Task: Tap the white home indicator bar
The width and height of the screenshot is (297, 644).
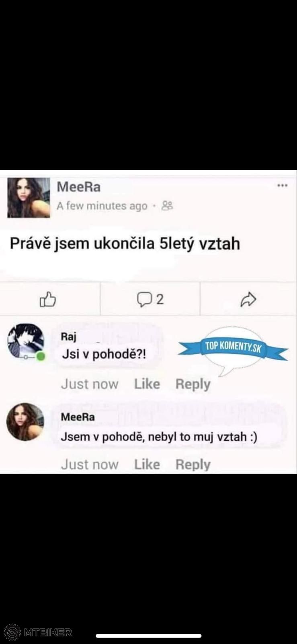Action: click(x=149, y=636)
